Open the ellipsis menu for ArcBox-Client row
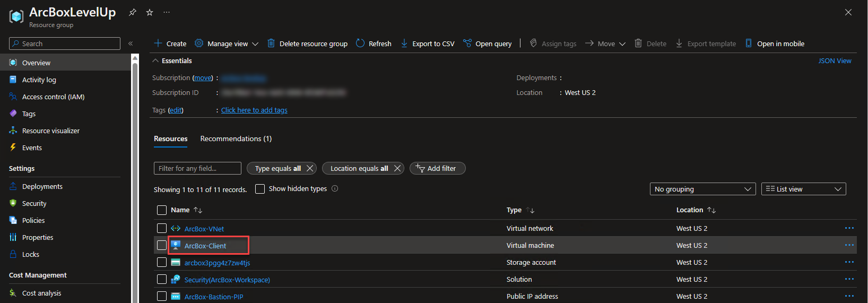868x303 pixels. pyautogui.click(x=849, y=245)
